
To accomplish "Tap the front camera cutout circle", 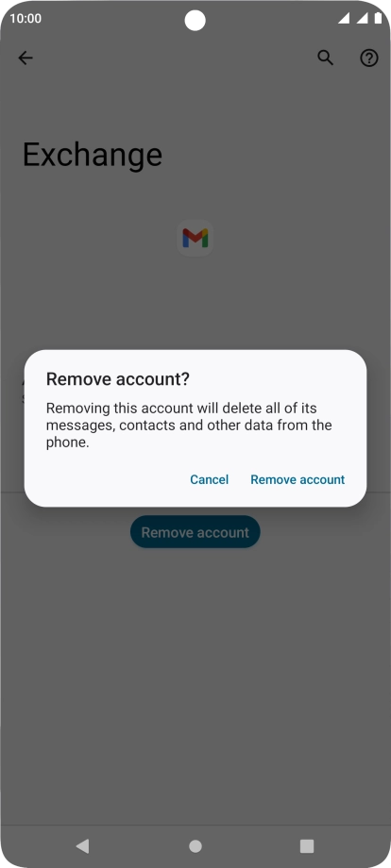I will 195,21.
